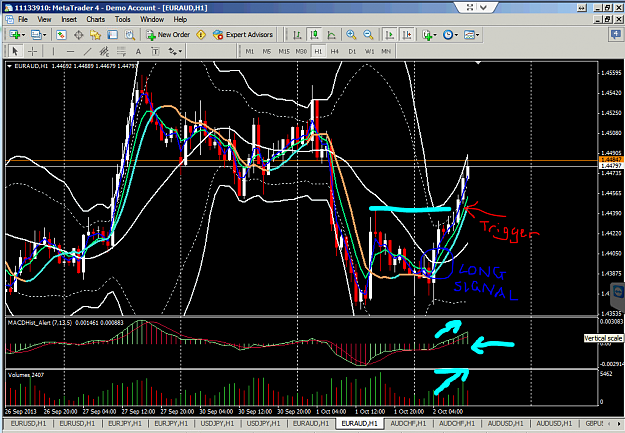This screenshot has width=625, height=433.
Task: Open the Navigator star icon
Action: coord(96,35)
